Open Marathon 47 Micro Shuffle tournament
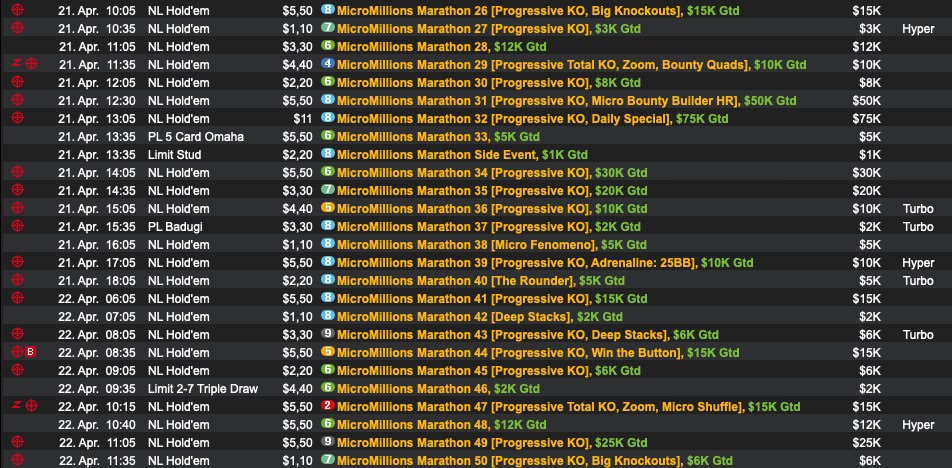Image resolution: width=952 pixels, height=468 pixels. click(568, 407)
